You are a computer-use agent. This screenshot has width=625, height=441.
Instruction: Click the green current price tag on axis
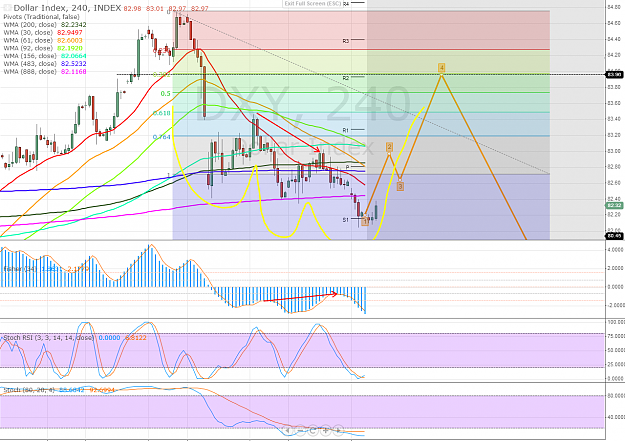(x=614, y=205)
